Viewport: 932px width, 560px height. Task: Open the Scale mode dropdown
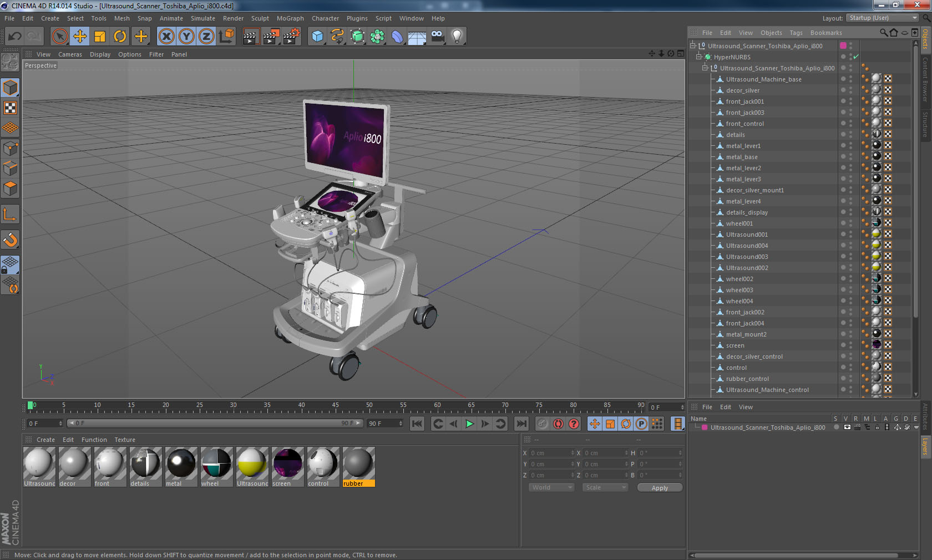(x=605, y=487)
